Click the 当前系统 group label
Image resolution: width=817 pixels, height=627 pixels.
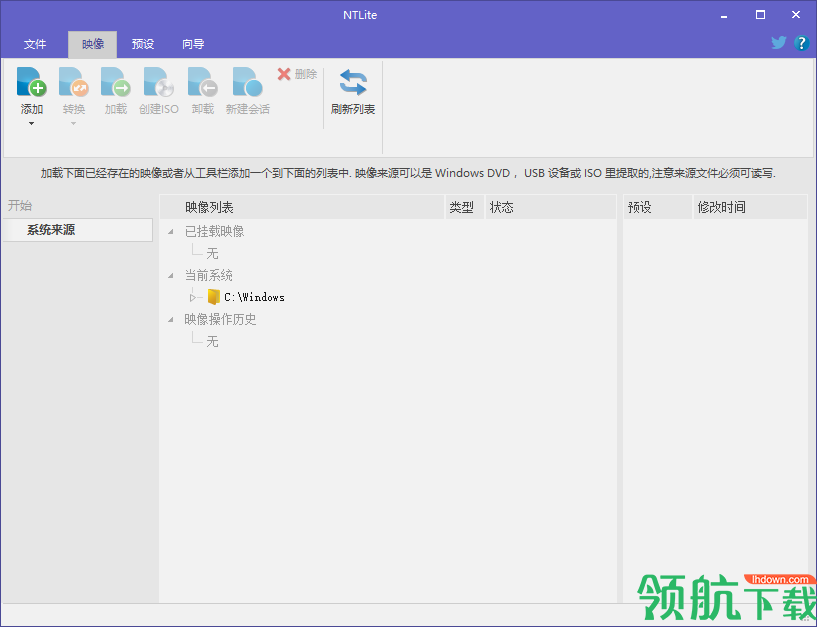pyautogui.click(x=208, y=275)
